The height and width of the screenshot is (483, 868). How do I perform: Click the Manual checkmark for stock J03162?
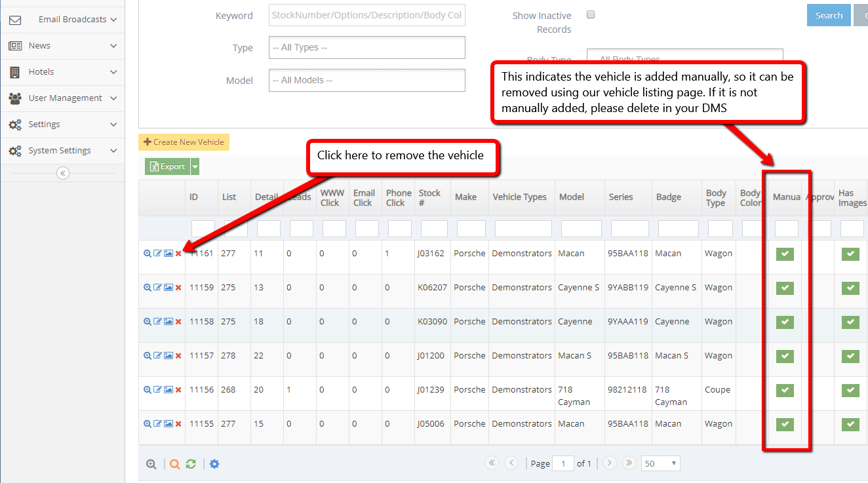[x=785, y=254]
